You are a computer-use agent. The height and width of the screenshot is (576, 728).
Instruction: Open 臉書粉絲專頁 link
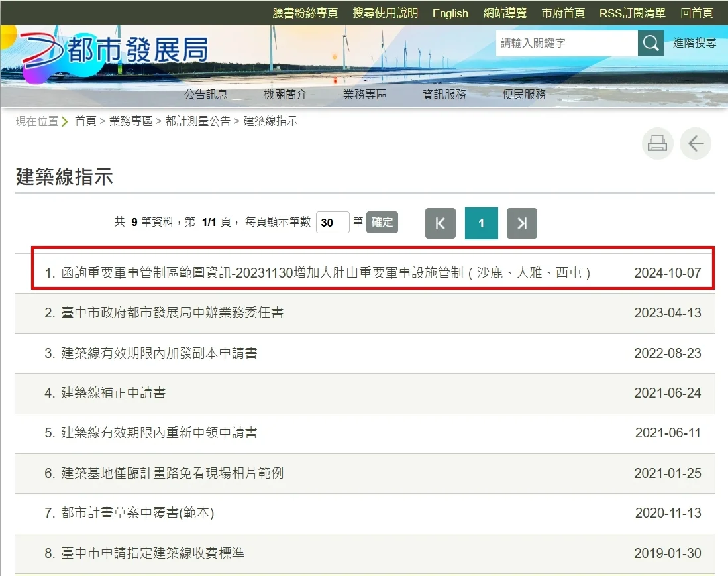tap(305, 13)
